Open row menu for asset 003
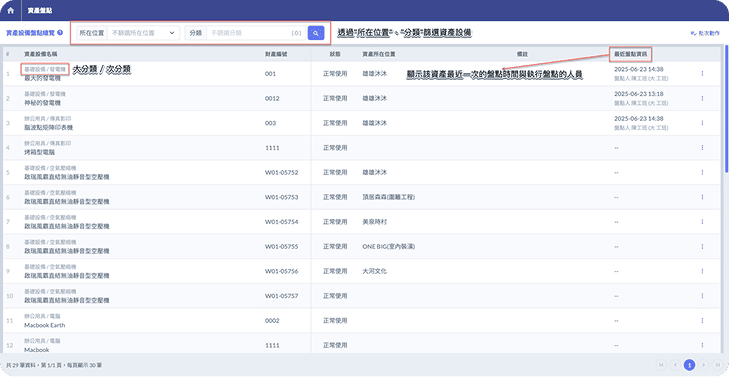The image size is (729, 377). coord(702,123)
